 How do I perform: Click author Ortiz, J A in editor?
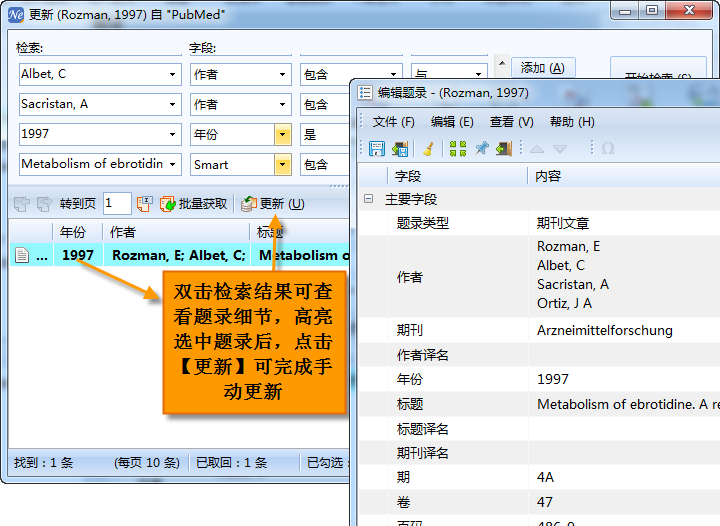[x=564, y=303]
